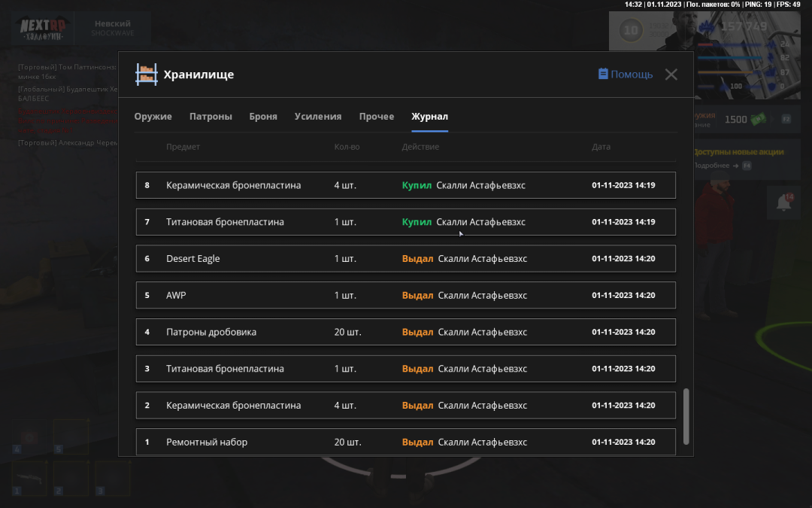The width and height of the screenshot is (812, 508).
Task: Select the Журнал tab
Action: 430,117
